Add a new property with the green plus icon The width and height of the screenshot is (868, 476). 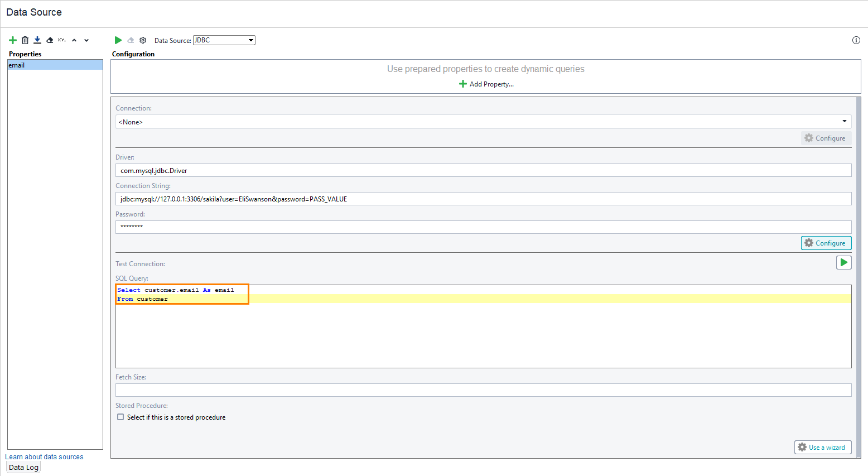click(13, 40)
